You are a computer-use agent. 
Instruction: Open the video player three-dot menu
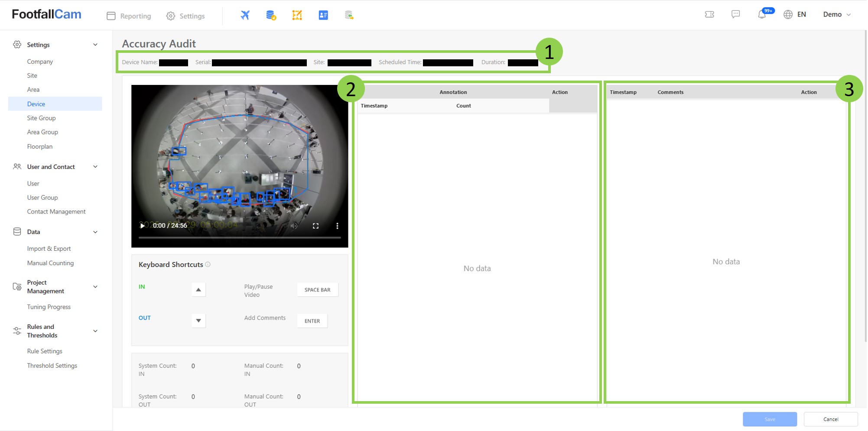pyautogui.click(x=337, y=226)
